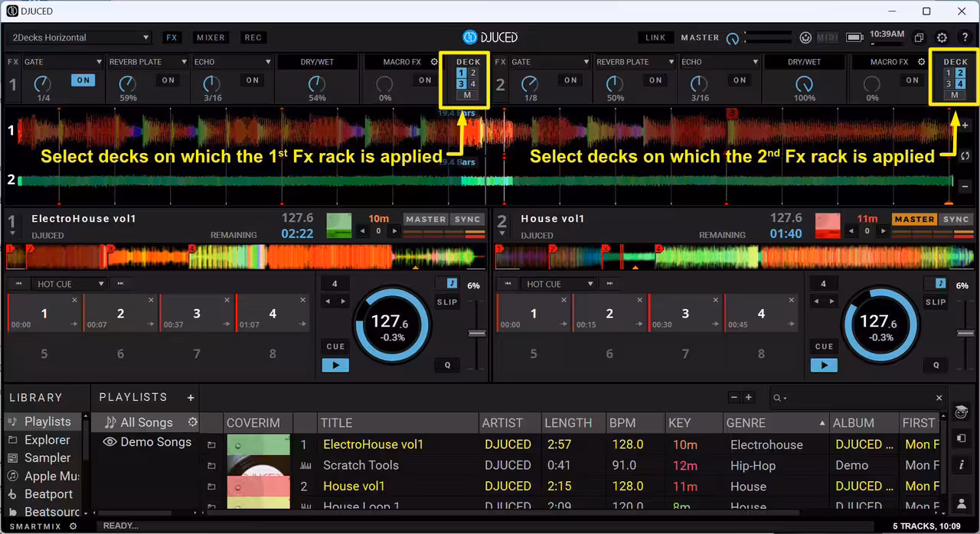Zoom in waveform with plus button
980x534 pixels.
tap(965, 125)
